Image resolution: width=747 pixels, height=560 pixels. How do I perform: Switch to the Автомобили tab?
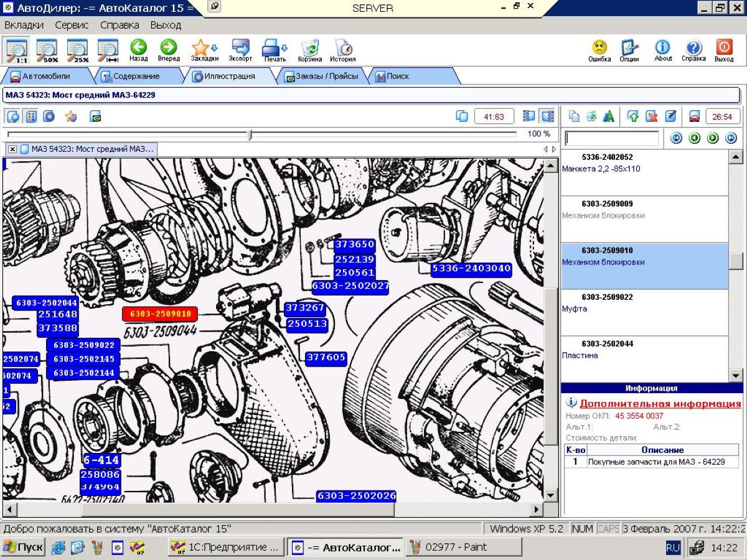[x=46, y=76]
